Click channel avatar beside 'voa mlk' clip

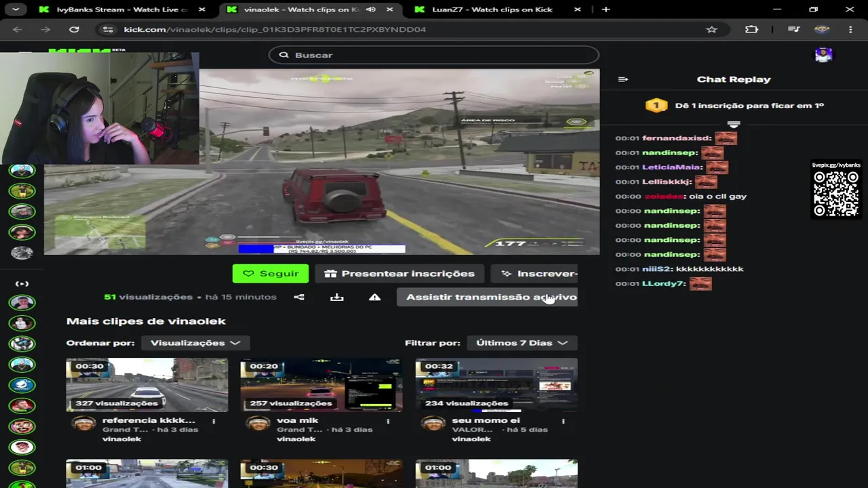(x=258, y=424)
